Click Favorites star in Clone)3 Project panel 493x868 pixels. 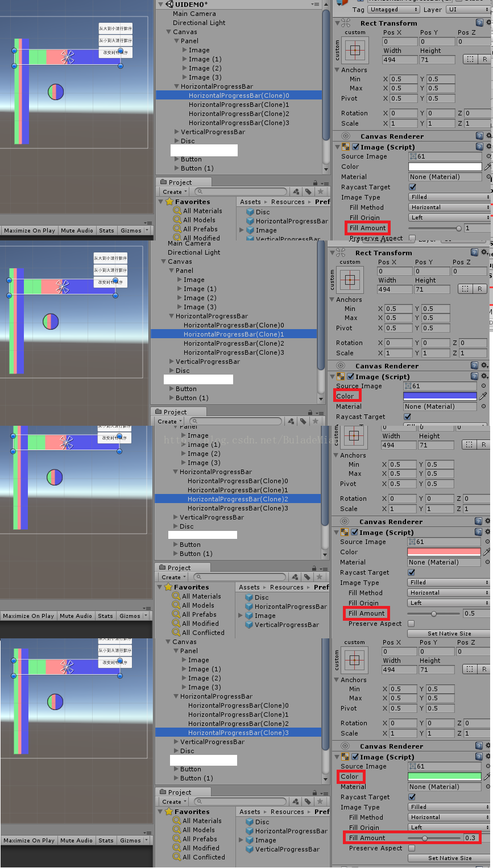click(x=169, y=812)
